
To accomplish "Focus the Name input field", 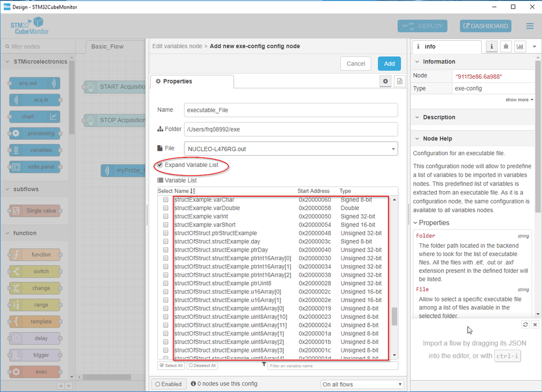I will (x=291, y=110).
